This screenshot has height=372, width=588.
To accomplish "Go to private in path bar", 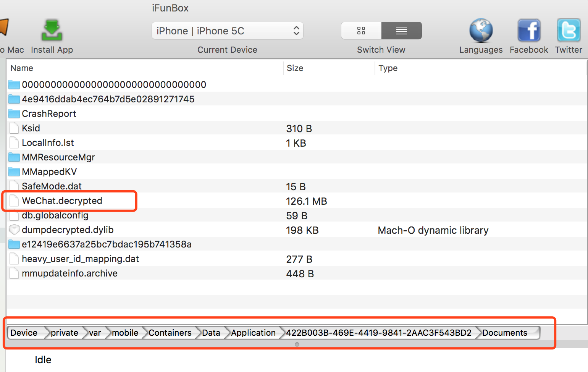I will (x=65, y=333).
